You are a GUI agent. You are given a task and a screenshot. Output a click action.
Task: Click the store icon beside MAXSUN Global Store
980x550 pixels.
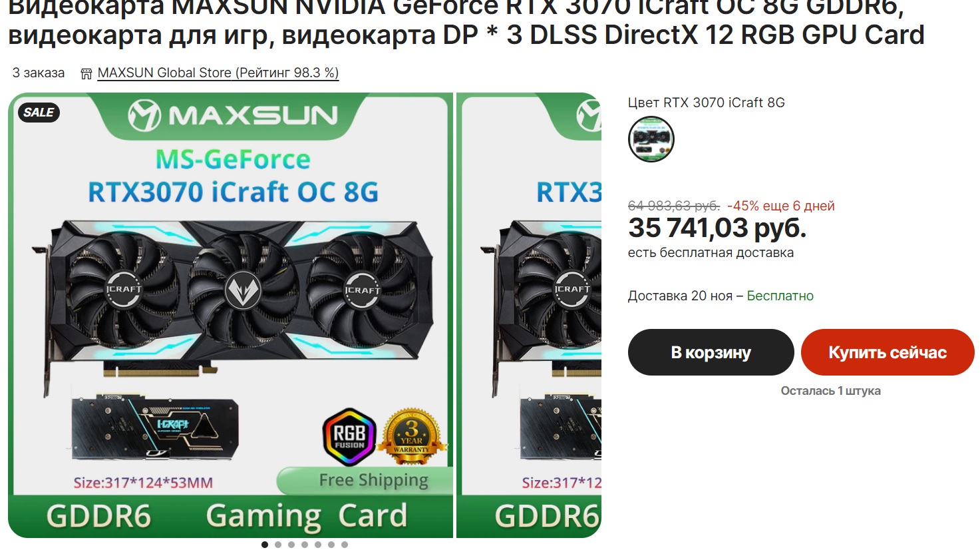86,73
